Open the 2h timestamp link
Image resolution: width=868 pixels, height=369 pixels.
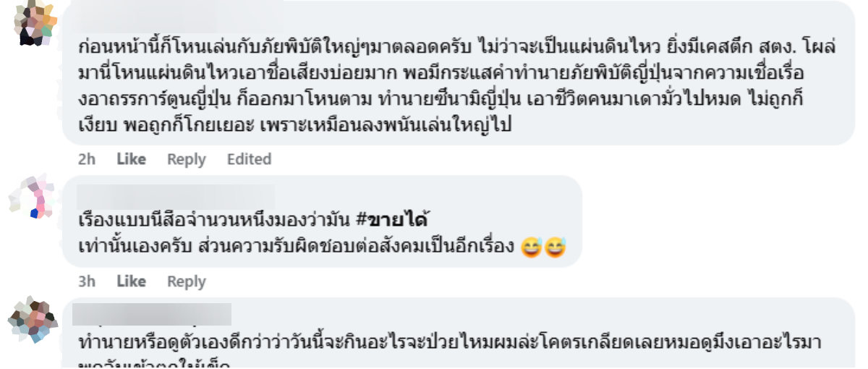coord(87,158)
